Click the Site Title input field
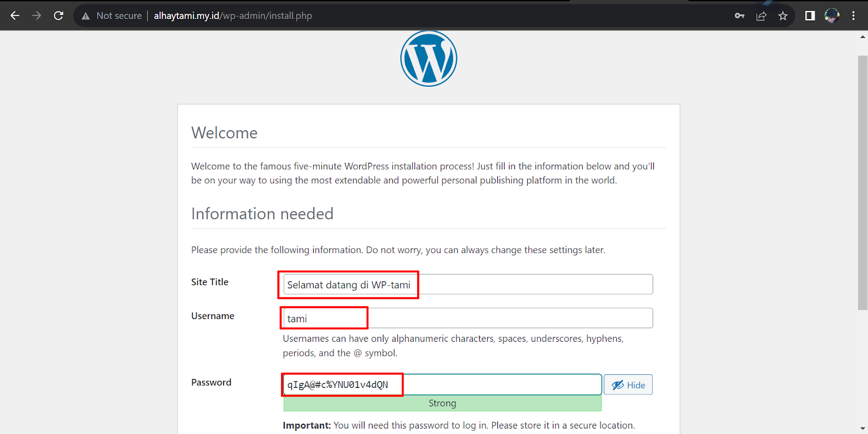This screenshot has height=434, width=868. coord(468,284)
